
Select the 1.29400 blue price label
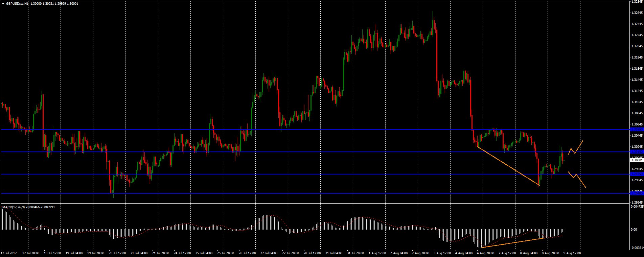click(x=637, y=193)
